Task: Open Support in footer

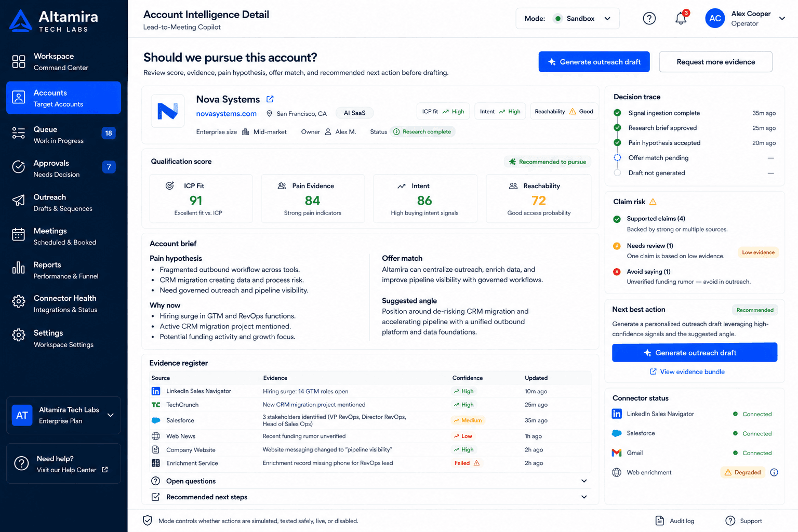Action: (x=743, y=521)
